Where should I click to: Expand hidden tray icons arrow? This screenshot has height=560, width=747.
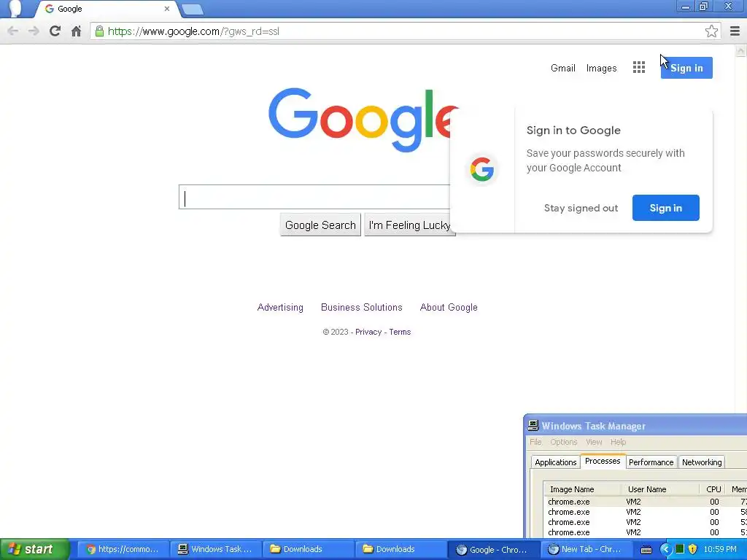(x=665, y=550)
